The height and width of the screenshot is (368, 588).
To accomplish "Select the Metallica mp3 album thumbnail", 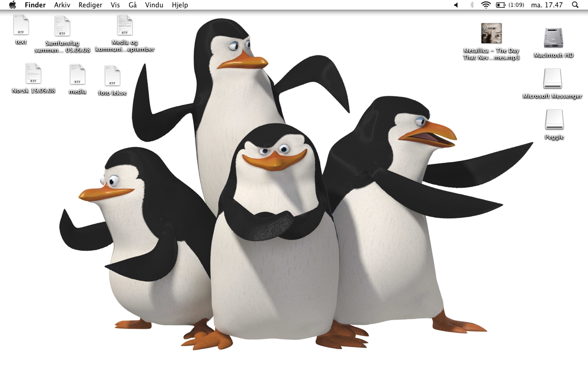I will 492,34.
